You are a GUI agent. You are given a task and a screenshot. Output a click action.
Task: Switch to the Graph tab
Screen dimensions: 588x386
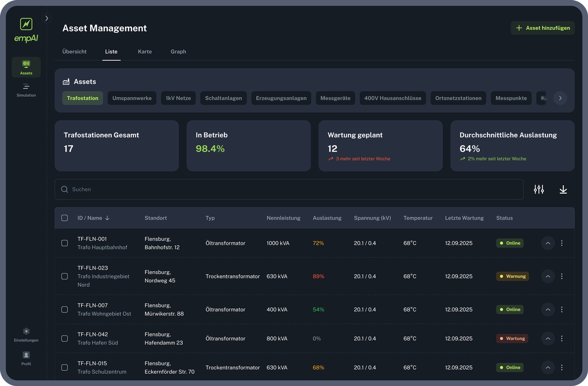pos(178,51)
